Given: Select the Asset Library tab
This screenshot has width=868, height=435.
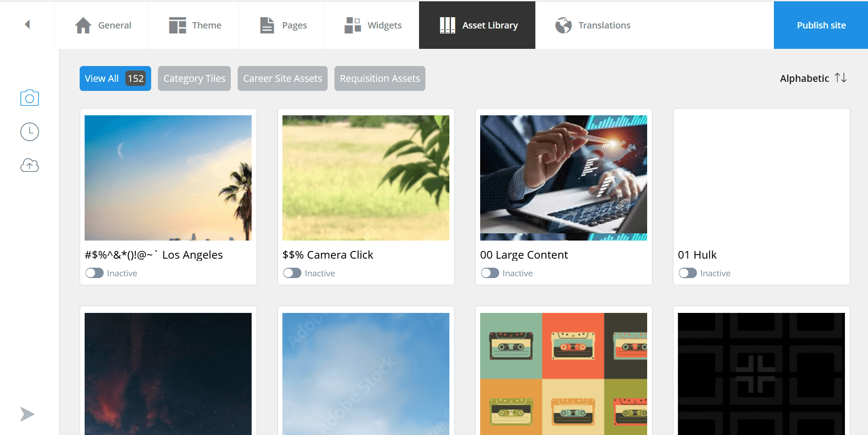Looking at the screenshot, I should point(477,25).
